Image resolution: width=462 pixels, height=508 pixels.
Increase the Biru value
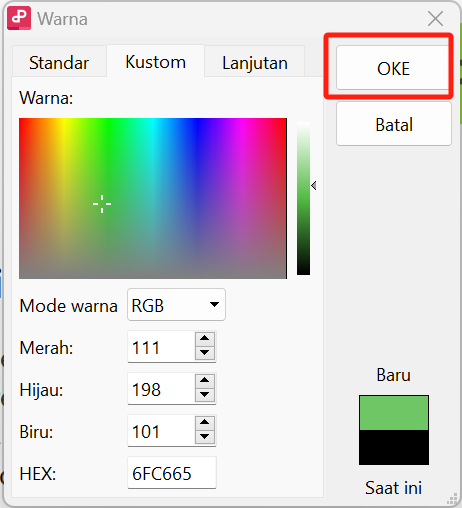(205, 422)
